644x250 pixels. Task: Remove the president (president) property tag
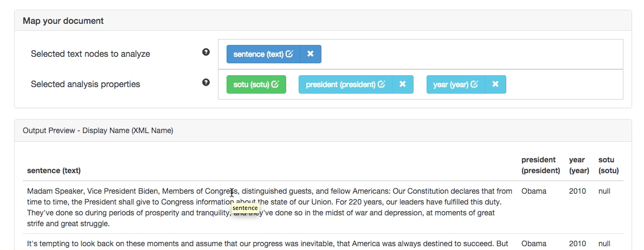(402, 84)
